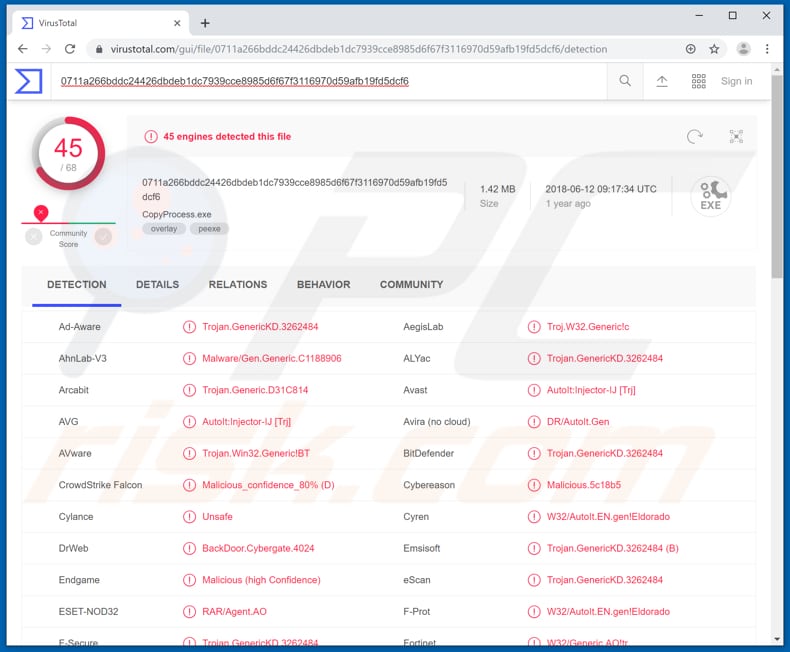Click the peexe tag

pyautogui.click(x=209, y=229)
